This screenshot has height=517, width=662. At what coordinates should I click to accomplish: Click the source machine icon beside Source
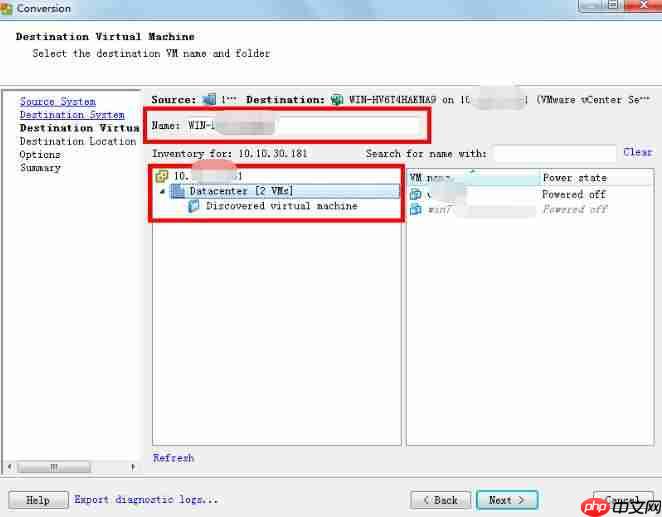click(x=209, y=100)
